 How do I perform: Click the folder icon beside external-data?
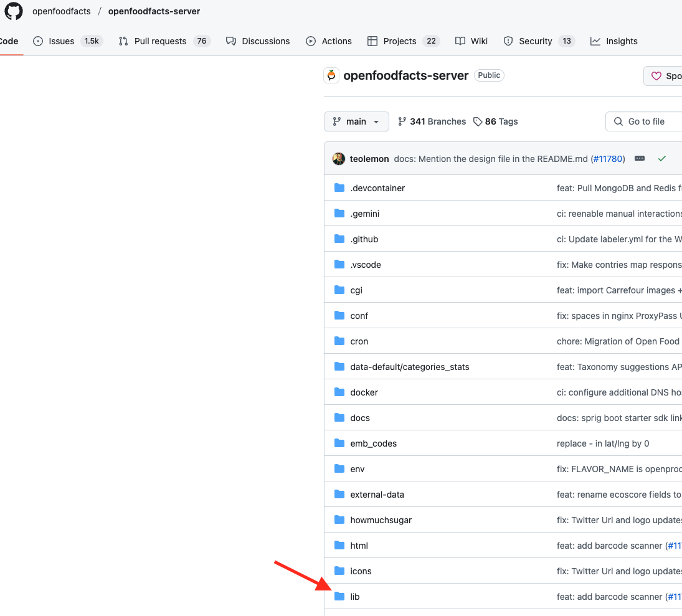[339, 494]
